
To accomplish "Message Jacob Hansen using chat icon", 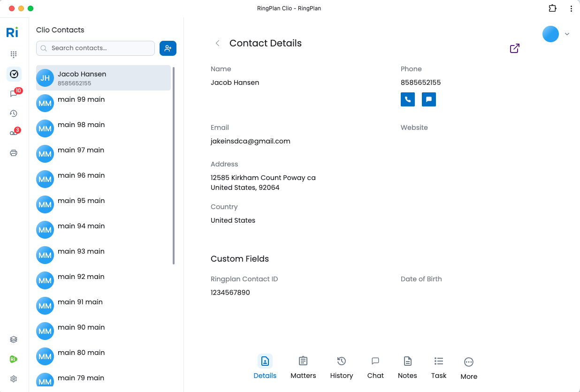I will point(429,99).
